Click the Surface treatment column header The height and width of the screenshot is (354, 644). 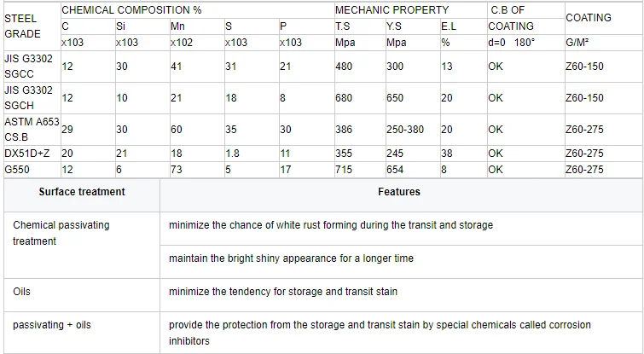(82, 192)
